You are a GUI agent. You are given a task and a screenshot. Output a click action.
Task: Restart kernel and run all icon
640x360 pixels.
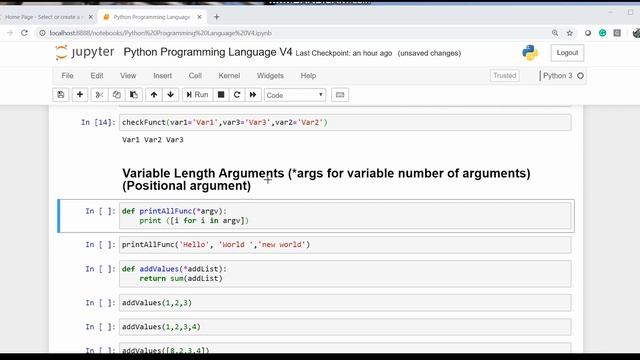click(253, 95)
